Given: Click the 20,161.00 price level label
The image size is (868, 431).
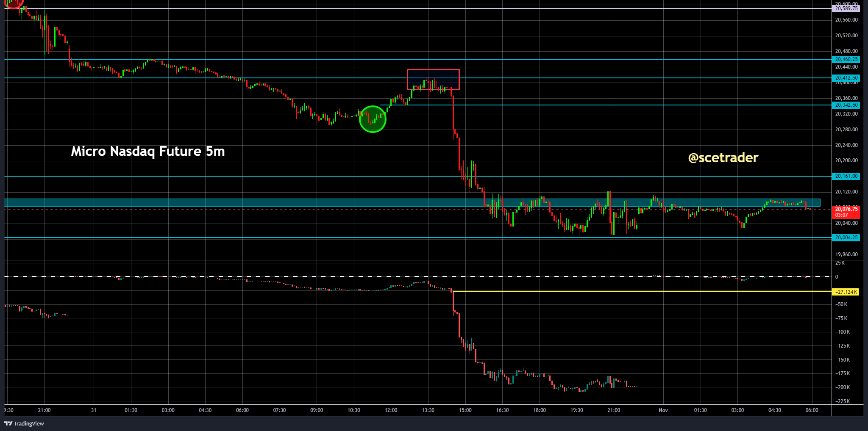Looking at the screenshot, I should tap(846, 176).
